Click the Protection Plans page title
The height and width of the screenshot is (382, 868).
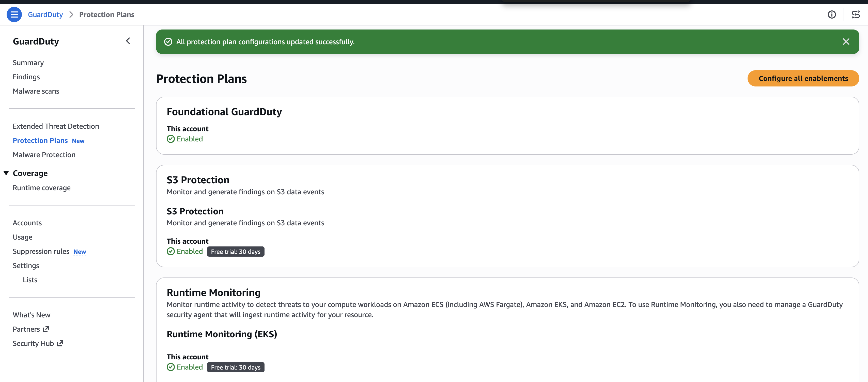click(x=201, y=79)
